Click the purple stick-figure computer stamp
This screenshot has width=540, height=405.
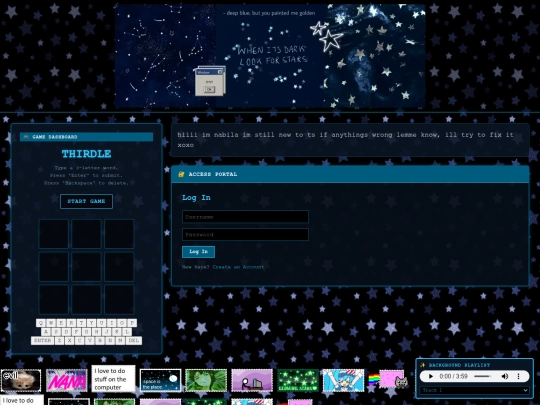point(252,381)
